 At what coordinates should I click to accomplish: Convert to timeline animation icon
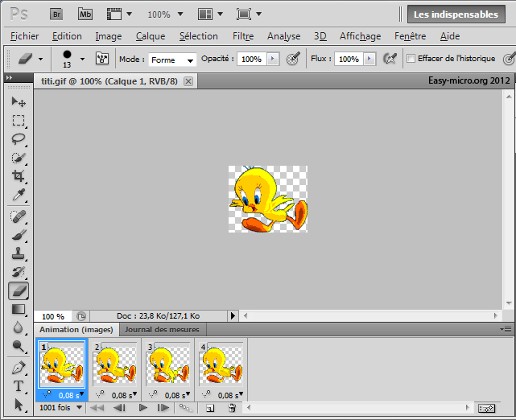tap(486, 409)
